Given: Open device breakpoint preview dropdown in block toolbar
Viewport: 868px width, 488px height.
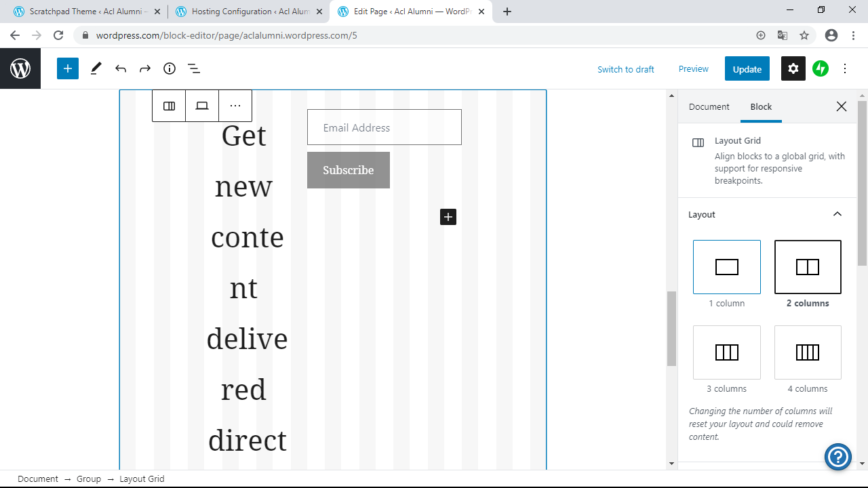Looking at the screenshot, I should (x=202, y=106).
